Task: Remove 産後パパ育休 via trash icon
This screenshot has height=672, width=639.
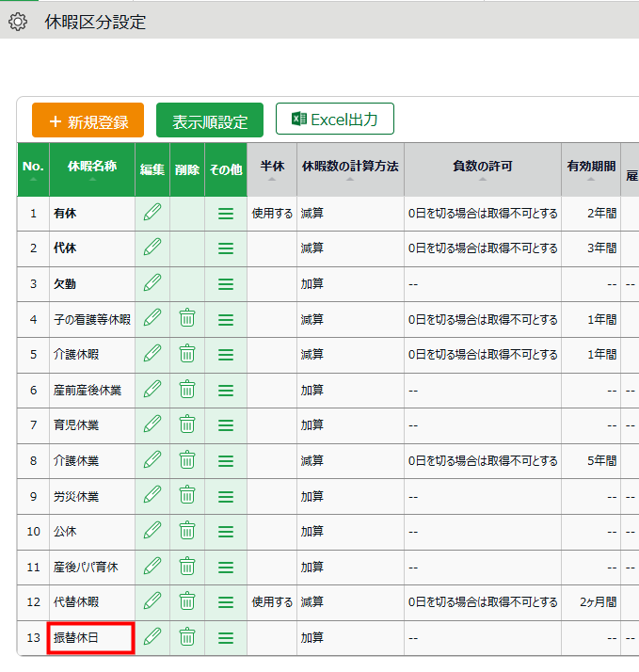Action: point(187,567)
